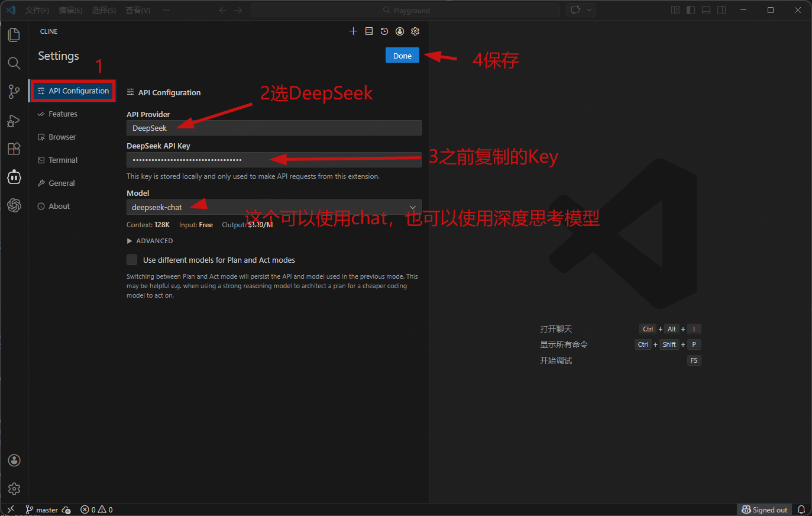Click the 打开聊天 shortcut hint
Image resolution: width=812 pixels, height=516 pixels.
[556, 329]
